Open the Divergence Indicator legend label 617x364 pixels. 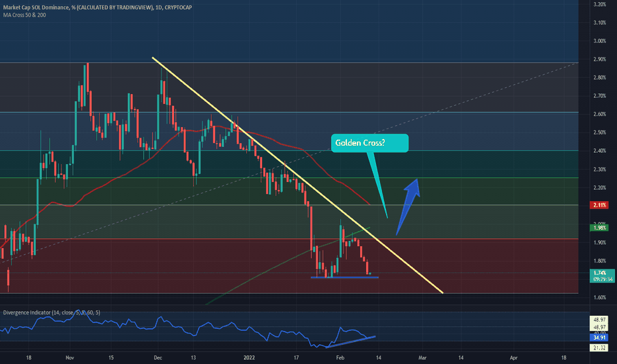tap(52, 312)
